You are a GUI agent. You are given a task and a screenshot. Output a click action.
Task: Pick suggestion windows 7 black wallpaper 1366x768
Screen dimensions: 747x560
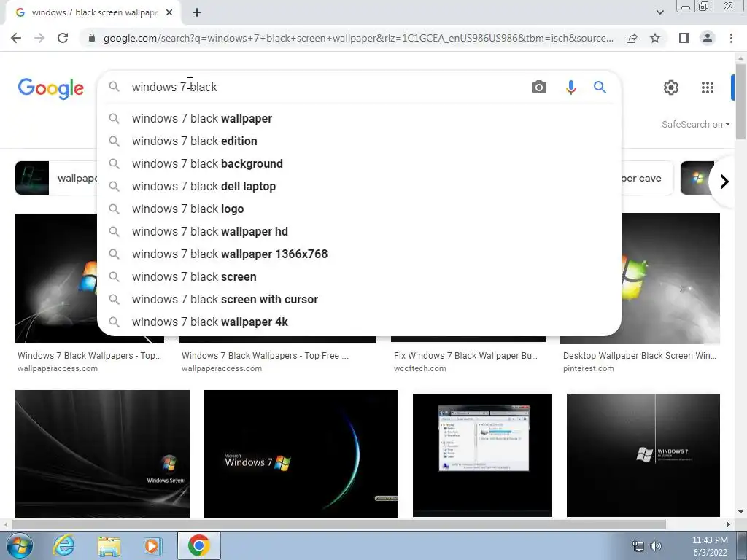pyautogui.click(x=359, y=254)
